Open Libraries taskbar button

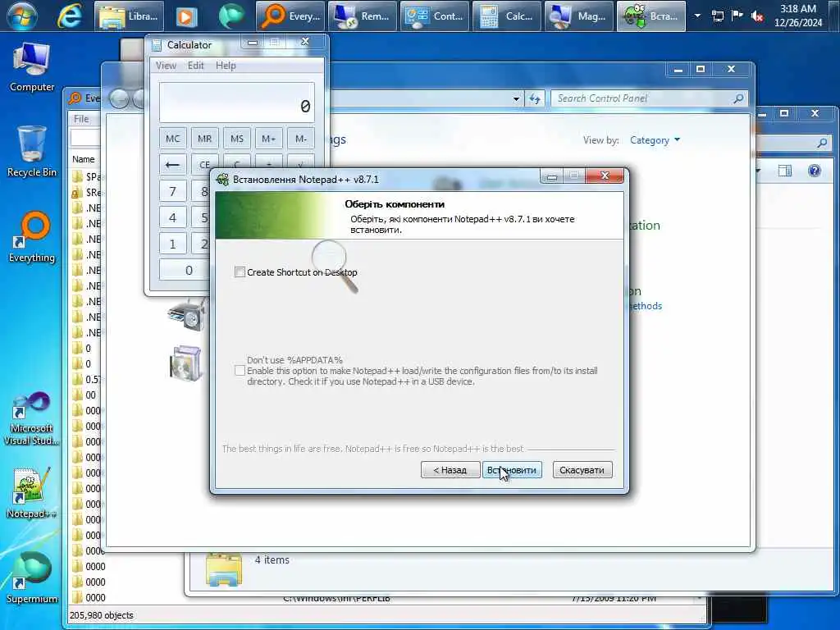[129, 16]
